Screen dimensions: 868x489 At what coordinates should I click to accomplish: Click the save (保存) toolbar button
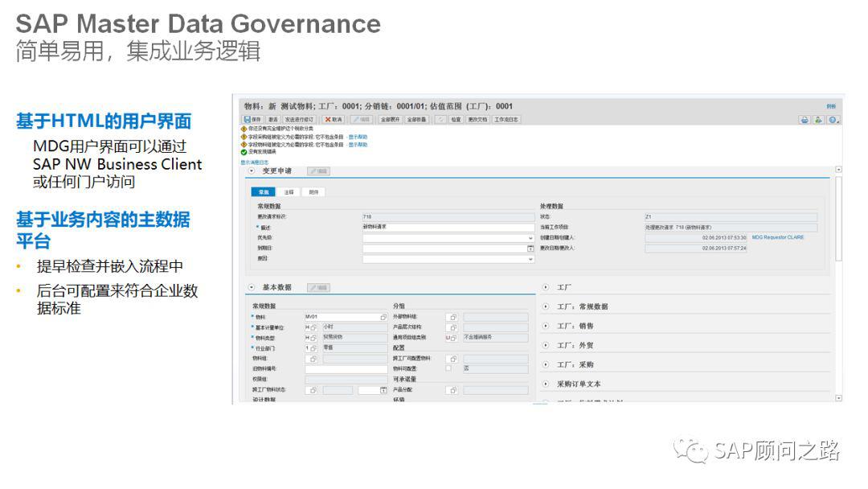252,120
